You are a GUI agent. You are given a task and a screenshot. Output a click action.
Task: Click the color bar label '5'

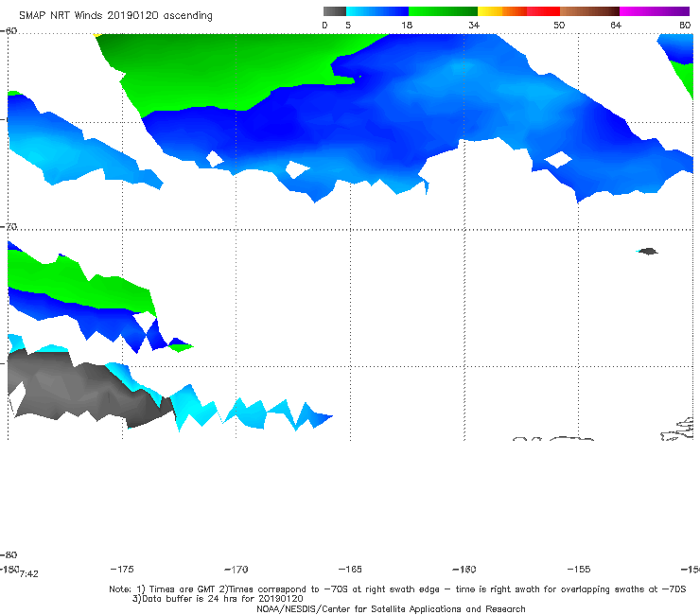coord(348,25)
